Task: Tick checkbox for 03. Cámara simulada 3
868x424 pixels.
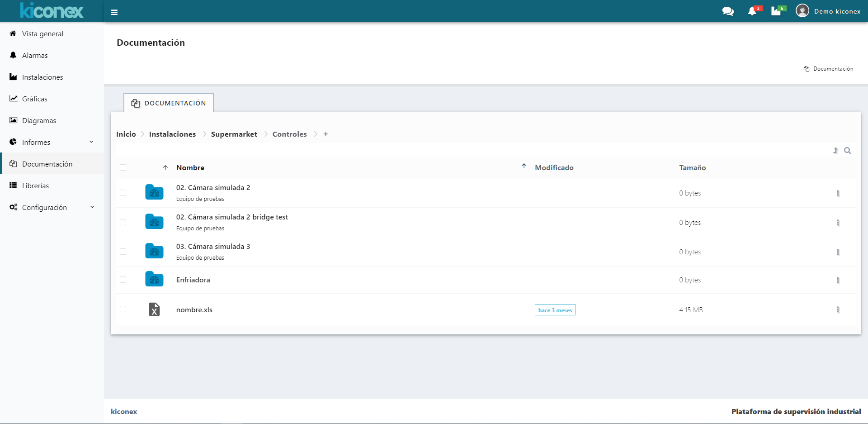Action: click(123, 252)
